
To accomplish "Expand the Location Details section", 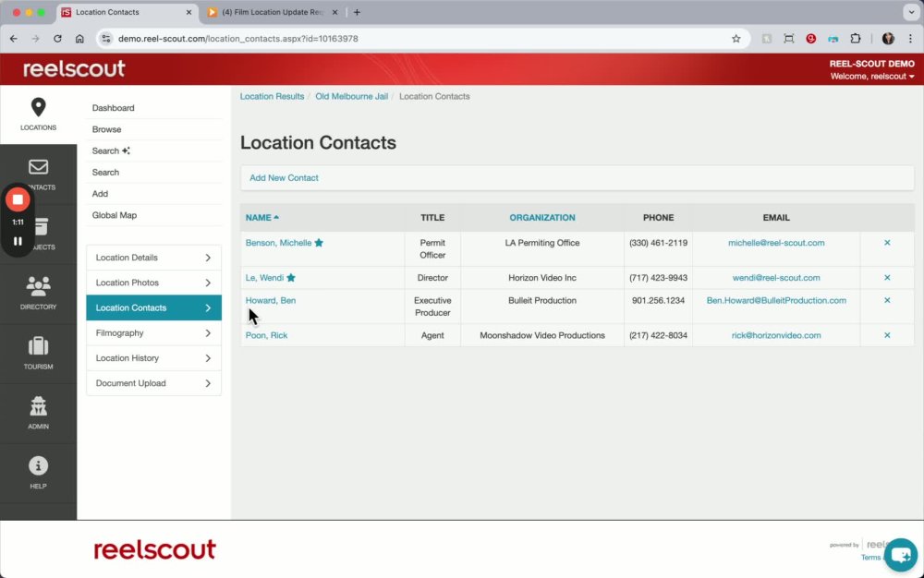I will pyautogui.click(x=153, y=258).
